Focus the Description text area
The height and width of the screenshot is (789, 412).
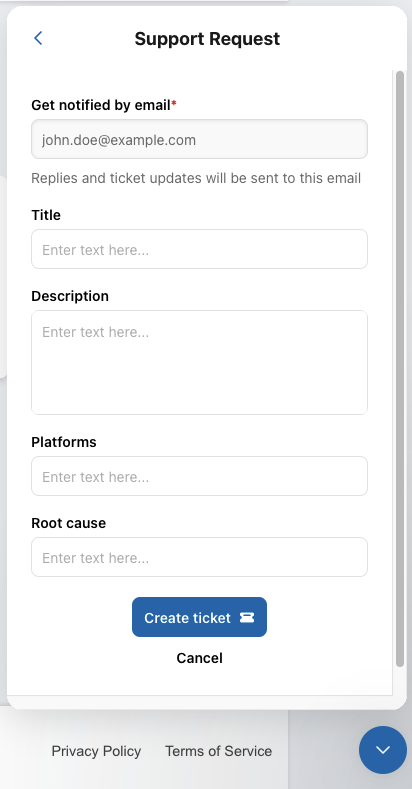[199, 362]
